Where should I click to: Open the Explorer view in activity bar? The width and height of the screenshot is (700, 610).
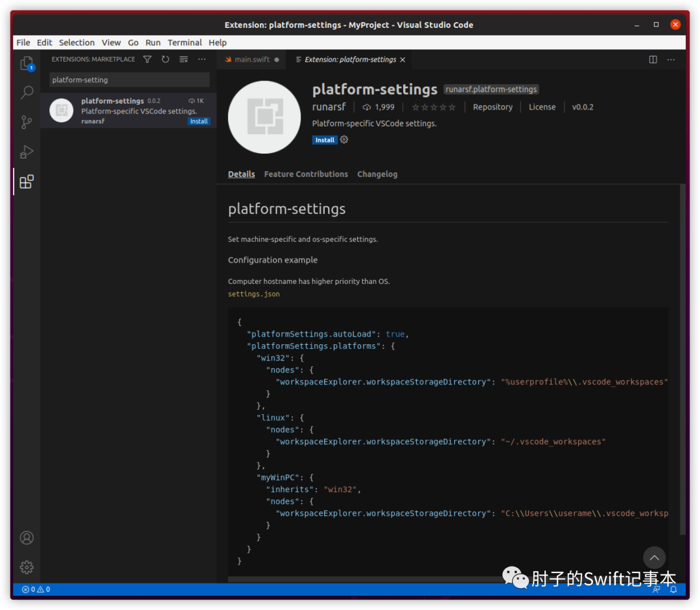tap(27, 64)
